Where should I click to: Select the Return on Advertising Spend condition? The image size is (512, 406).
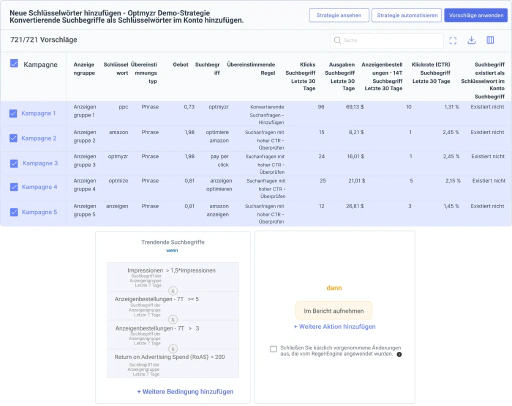point(173,364)
